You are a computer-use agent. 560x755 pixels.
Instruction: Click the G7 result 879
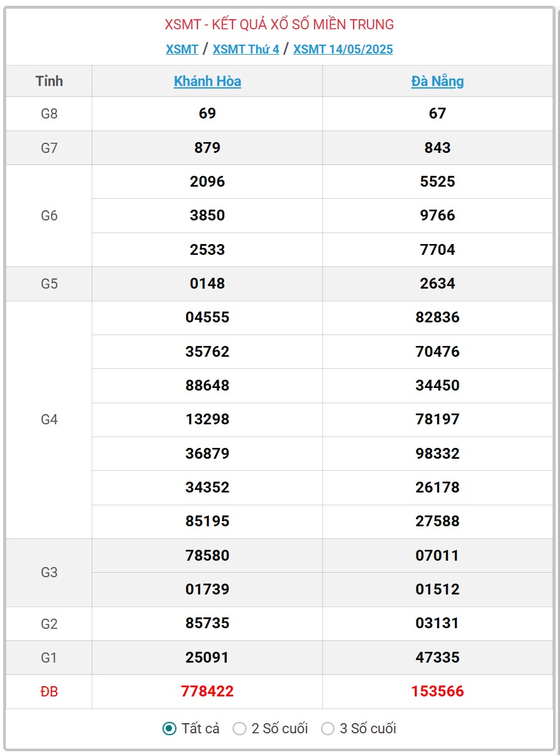[208, 147]
